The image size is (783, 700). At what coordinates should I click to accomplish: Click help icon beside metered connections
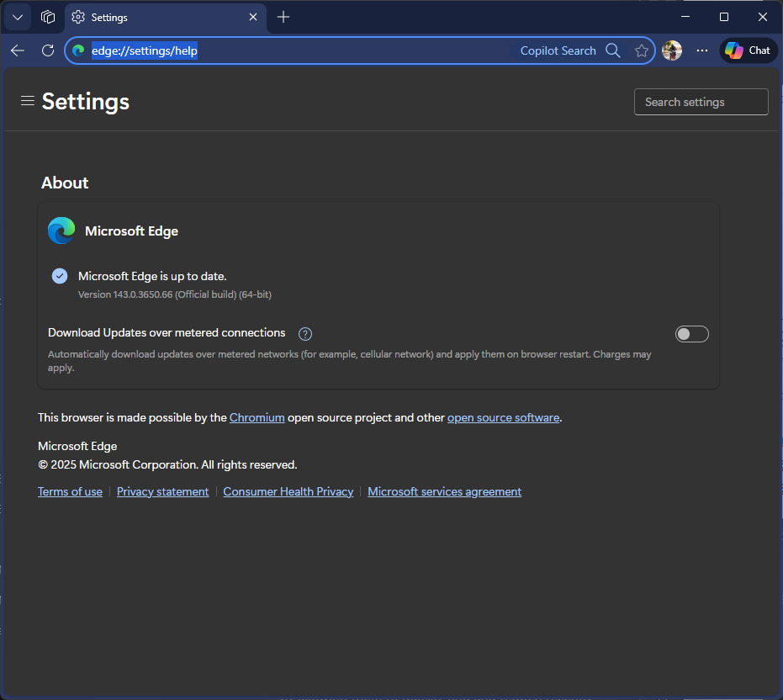click(305, 334)
